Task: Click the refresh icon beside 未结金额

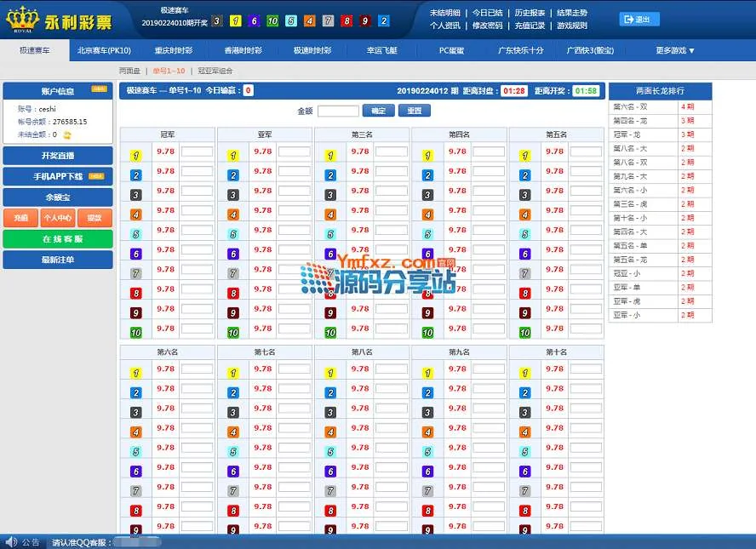Action: pos(67,134)
